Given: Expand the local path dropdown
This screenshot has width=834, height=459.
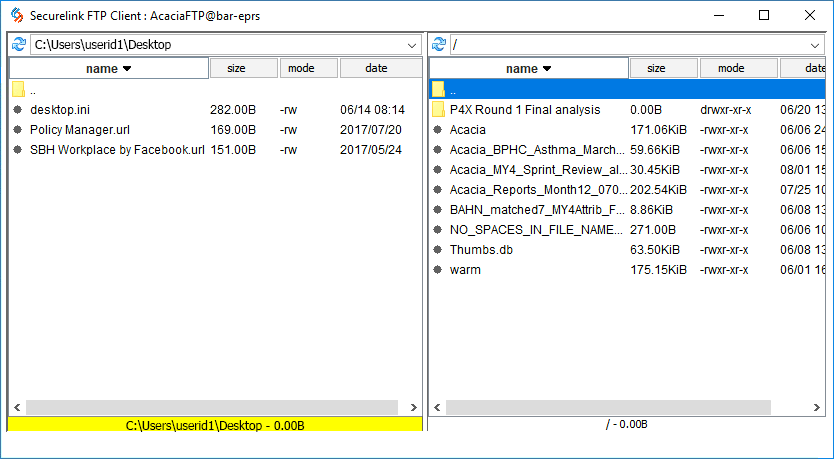Looking at the screenshot, I should (x=412, y=45).
